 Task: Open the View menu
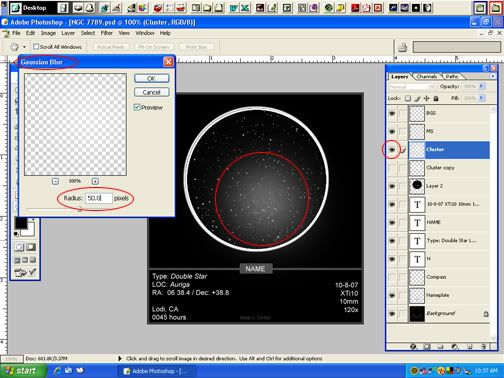124,33
